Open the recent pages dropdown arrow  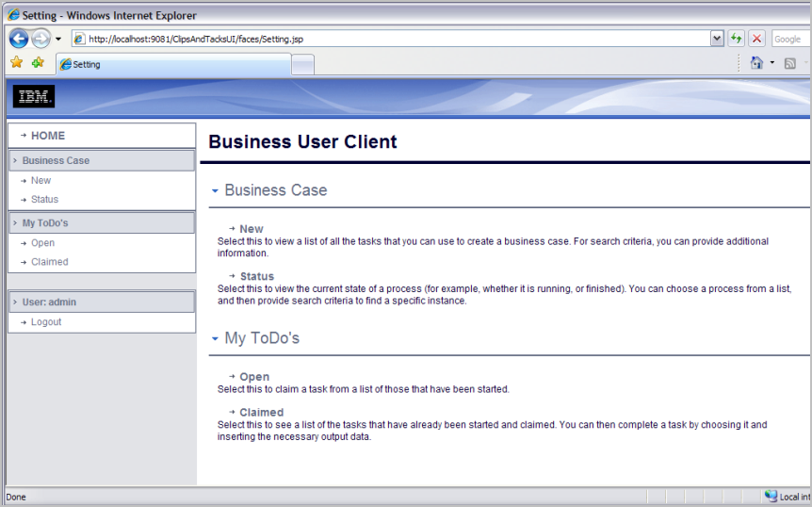tap(58, 39)
